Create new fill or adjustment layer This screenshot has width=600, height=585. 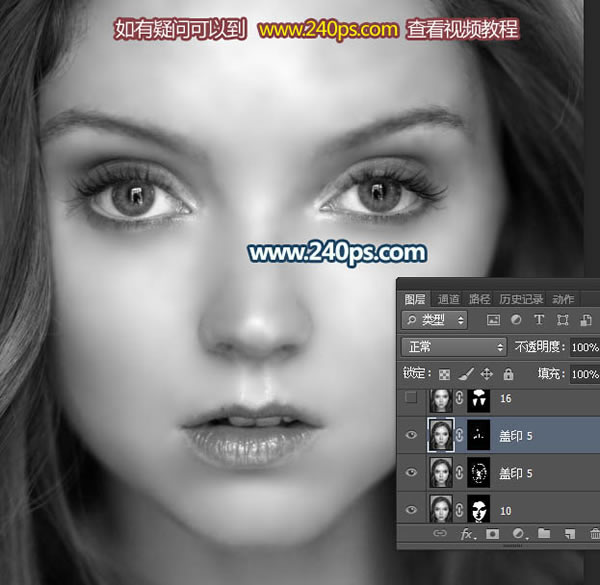coord(518,533)
